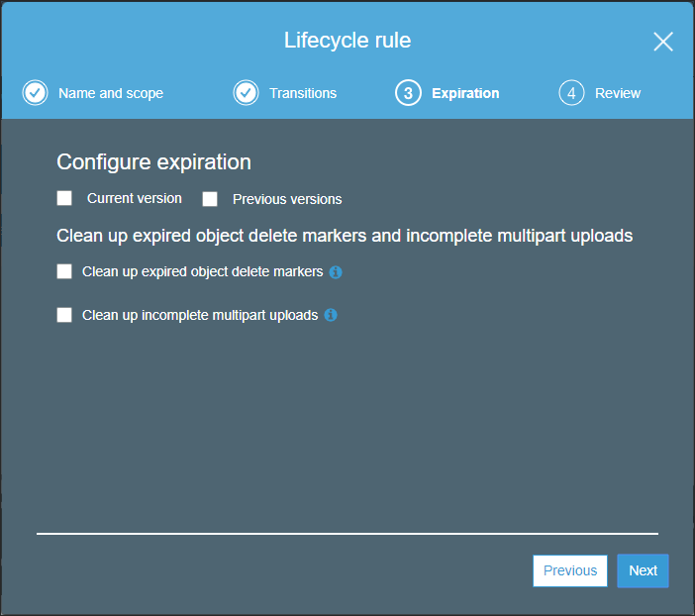695x616 pixels.
Task: Check Clean up expired object delete markers
Action: point(64,271)
